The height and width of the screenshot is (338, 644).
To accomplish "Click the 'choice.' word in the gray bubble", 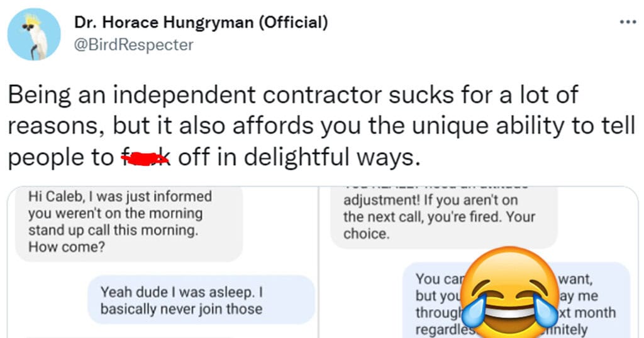I will 366,234.
